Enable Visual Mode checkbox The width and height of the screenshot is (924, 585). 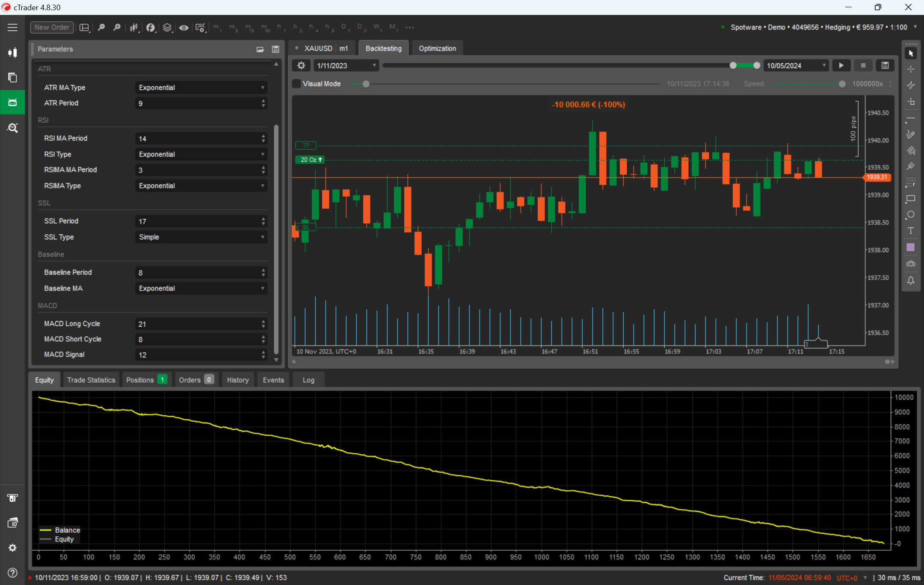[x=296, y=83]
